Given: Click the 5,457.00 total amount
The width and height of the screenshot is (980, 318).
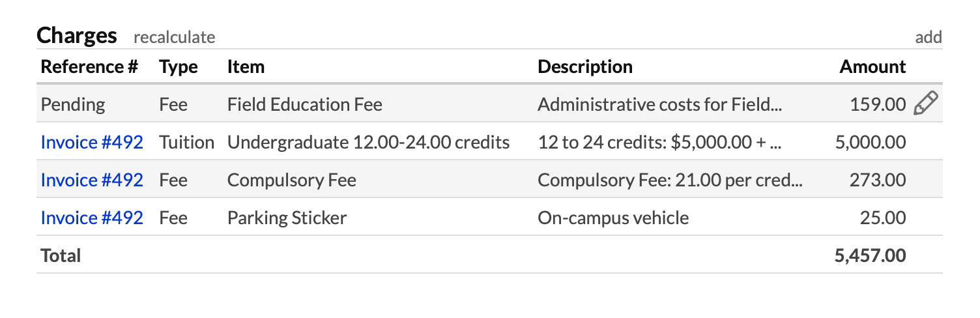Looking at the screenshot, I should (870, 255).
